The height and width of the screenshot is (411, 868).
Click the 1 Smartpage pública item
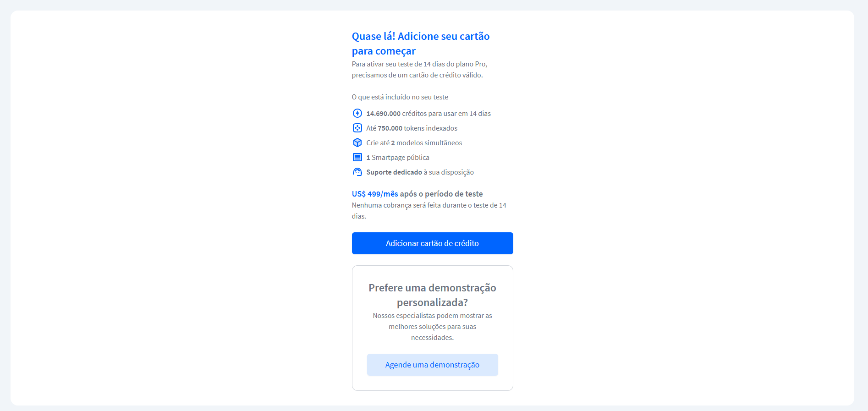click(398, 158)
